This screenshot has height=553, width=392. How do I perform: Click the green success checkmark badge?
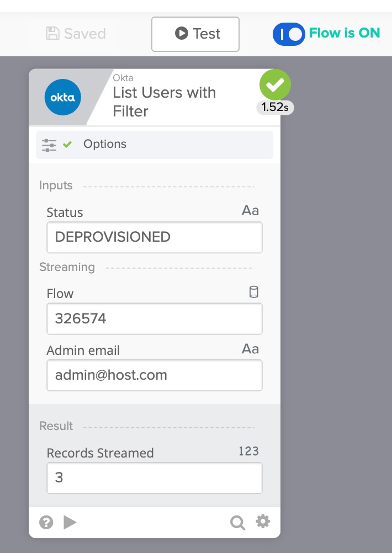[275, 84]
